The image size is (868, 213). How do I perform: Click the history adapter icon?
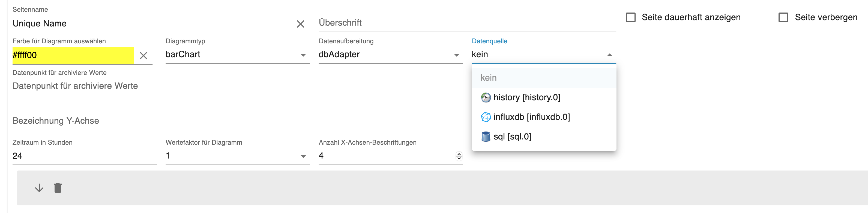[486, 98]
